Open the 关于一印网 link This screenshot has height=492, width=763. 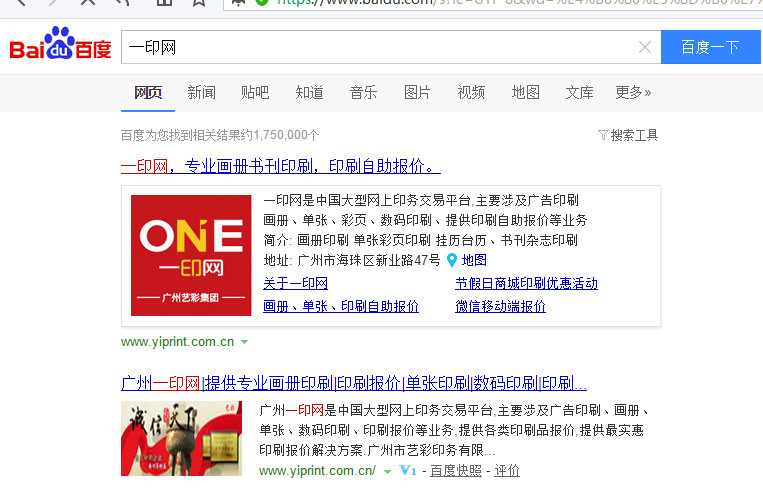coord(295,283)
